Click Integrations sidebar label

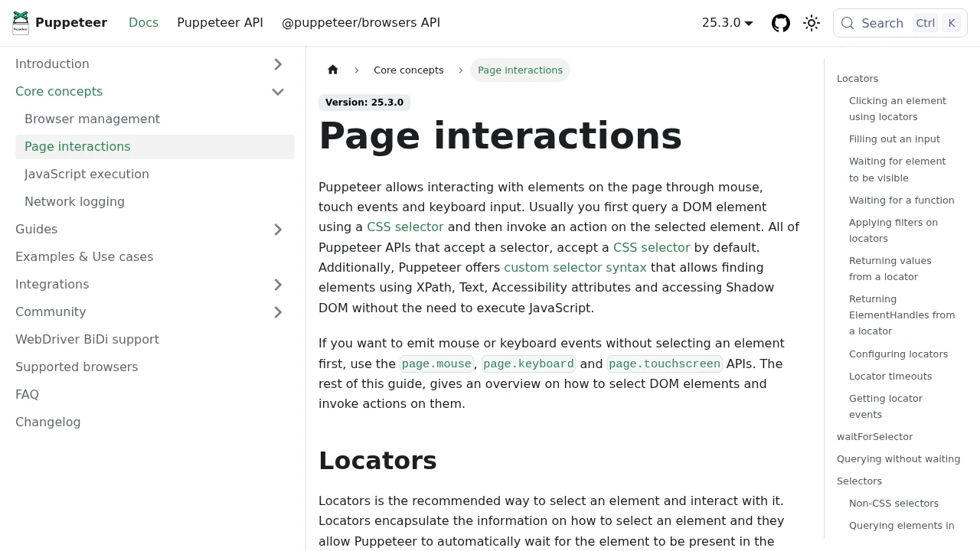pyautogui.click(x=52, y=285)
